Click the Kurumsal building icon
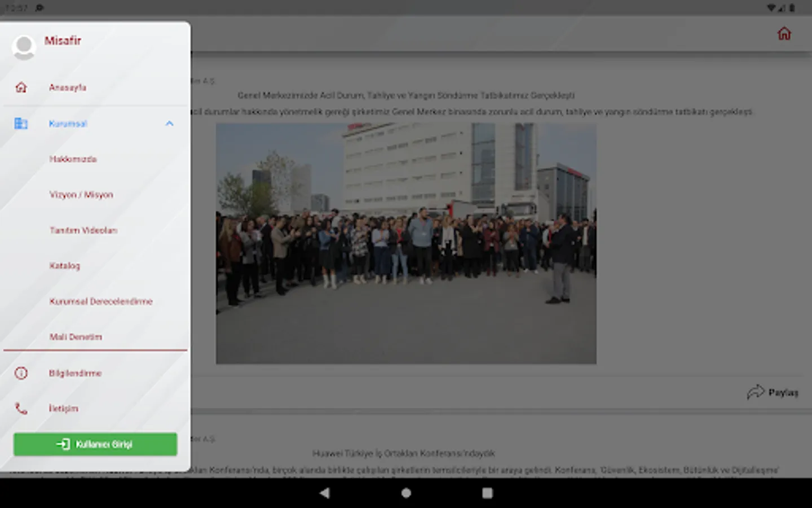This screenshot has width=812, height=508. pyautogui.click(x=21, y=123)
